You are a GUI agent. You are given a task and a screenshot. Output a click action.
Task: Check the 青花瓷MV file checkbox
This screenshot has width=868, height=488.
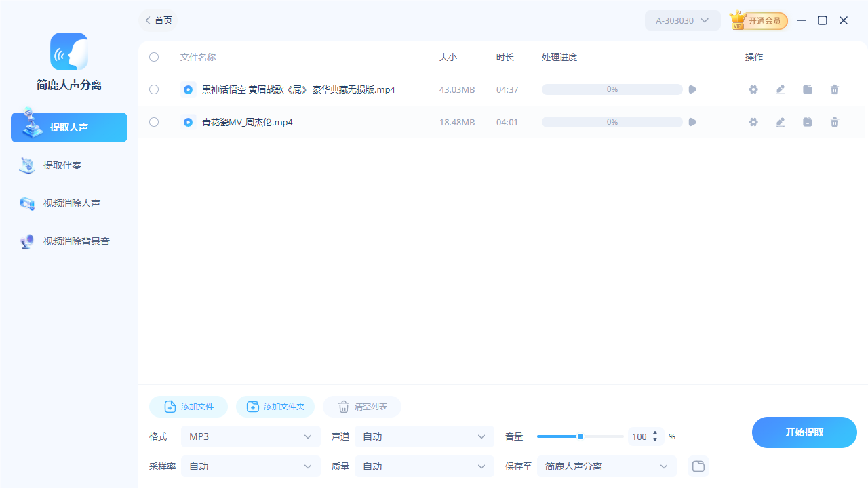[153, 122]
